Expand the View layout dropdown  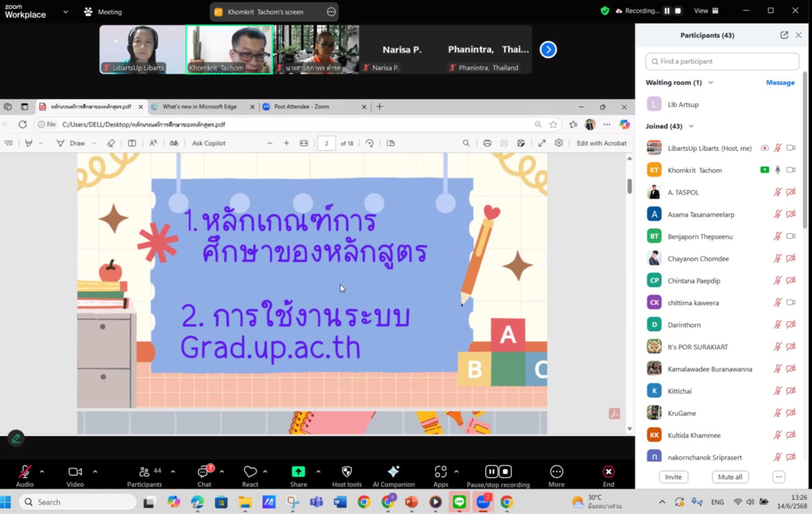[706, 11]
